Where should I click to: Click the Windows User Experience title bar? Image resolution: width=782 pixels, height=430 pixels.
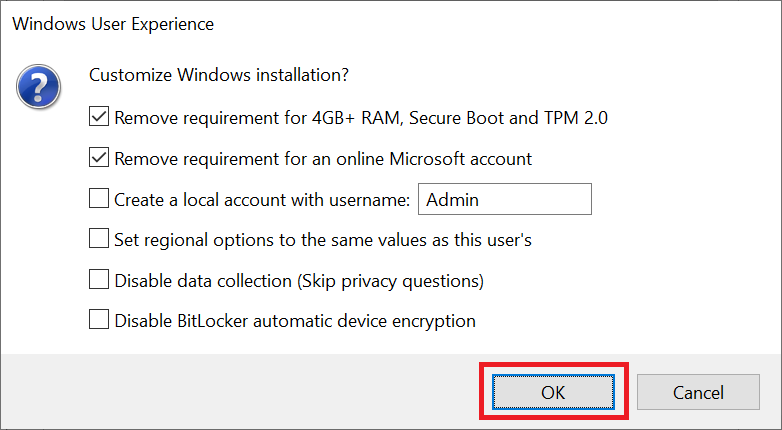click(113, 23)
